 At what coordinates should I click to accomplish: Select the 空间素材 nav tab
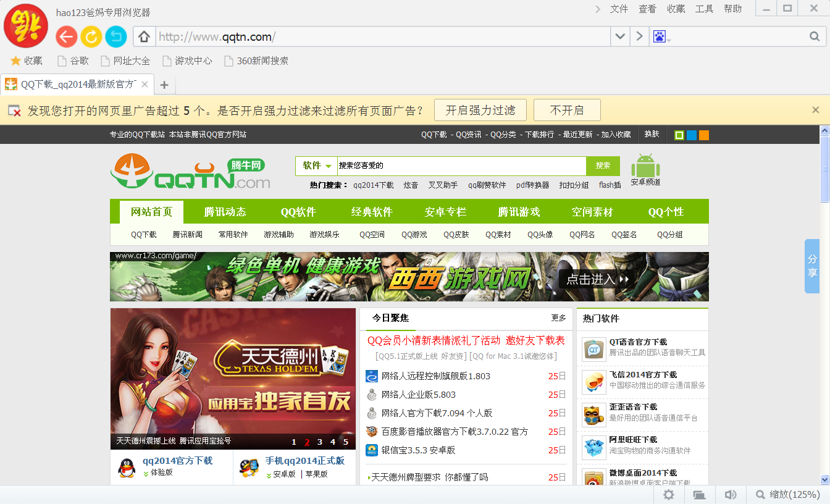tap(592, 212)
